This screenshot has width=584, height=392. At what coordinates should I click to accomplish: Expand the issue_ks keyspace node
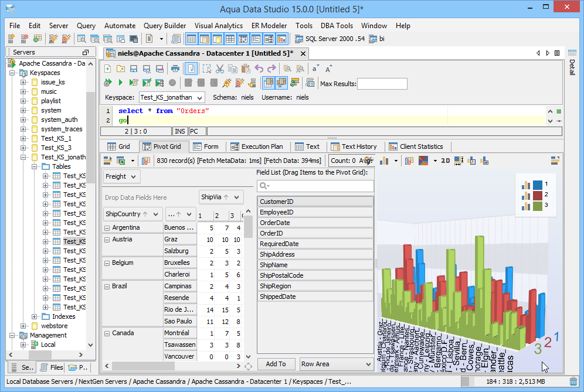click(23, 82)
